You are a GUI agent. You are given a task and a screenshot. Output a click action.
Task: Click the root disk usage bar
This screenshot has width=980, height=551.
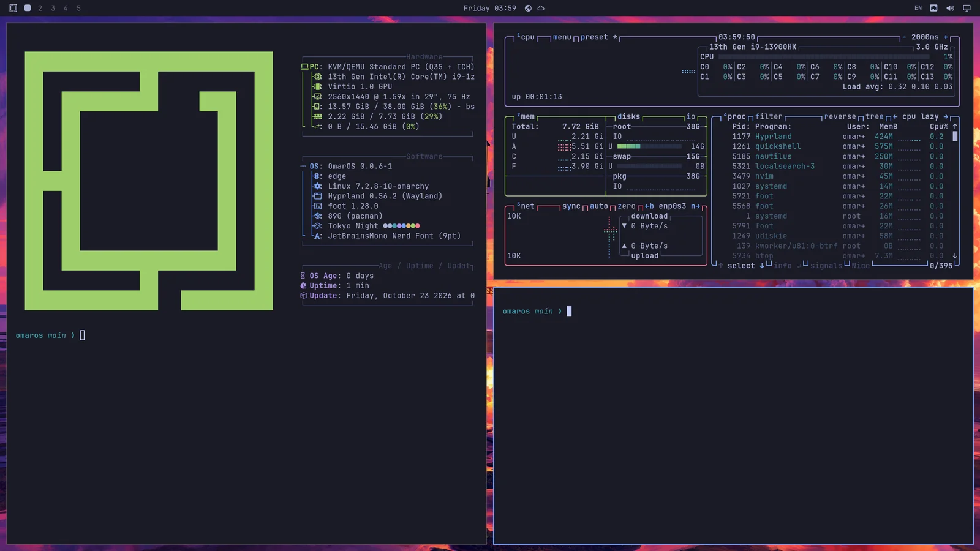pos(649,146)
